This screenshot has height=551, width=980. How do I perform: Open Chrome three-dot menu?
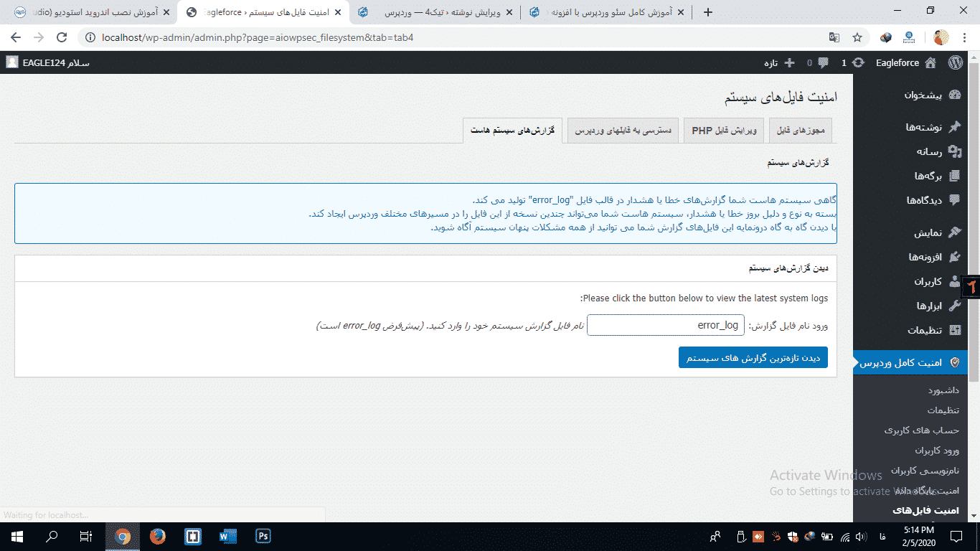965,37
